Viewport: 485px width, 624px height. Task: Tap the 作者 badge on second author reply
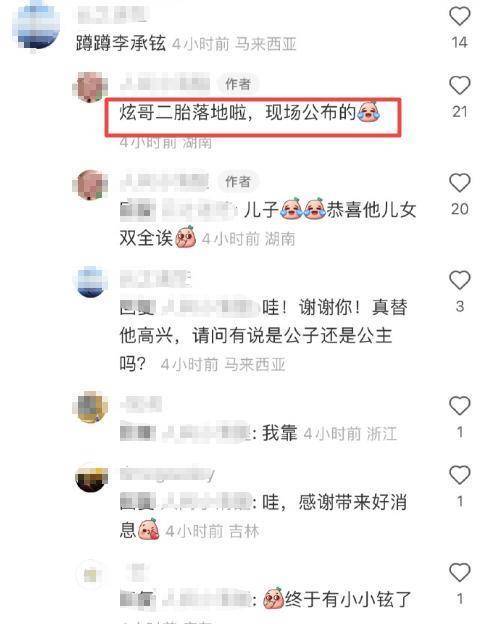(238, 181)
